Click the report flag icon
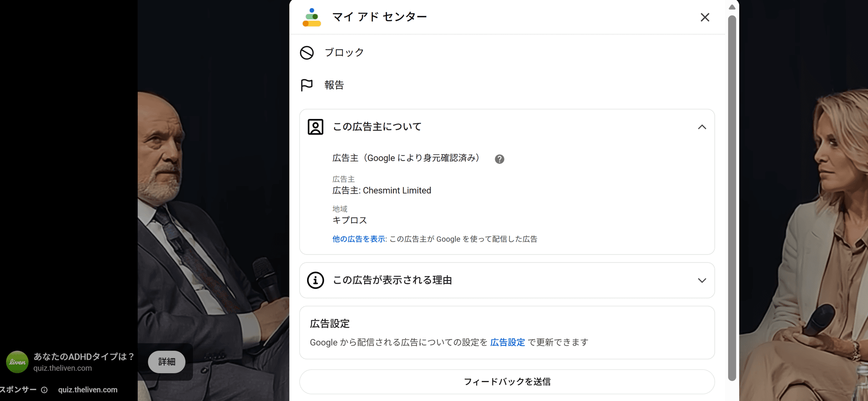 (x=307, y=85)
